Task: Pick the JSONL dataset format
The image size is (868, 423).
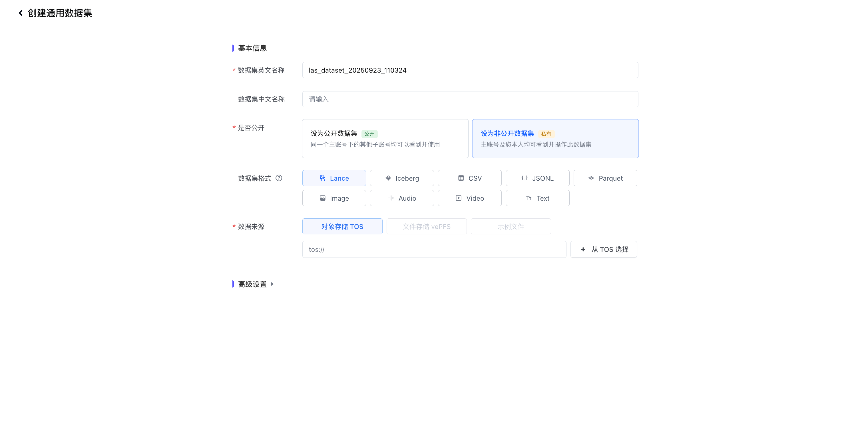Action: [537, 178]
